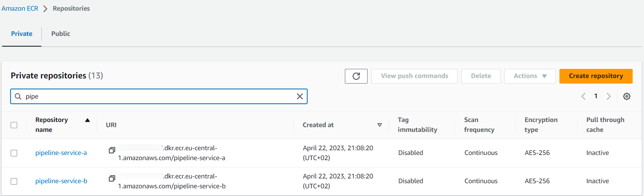
Task: Click AES-256 in pipeline-service-a row
Action: tap(537, 153)
